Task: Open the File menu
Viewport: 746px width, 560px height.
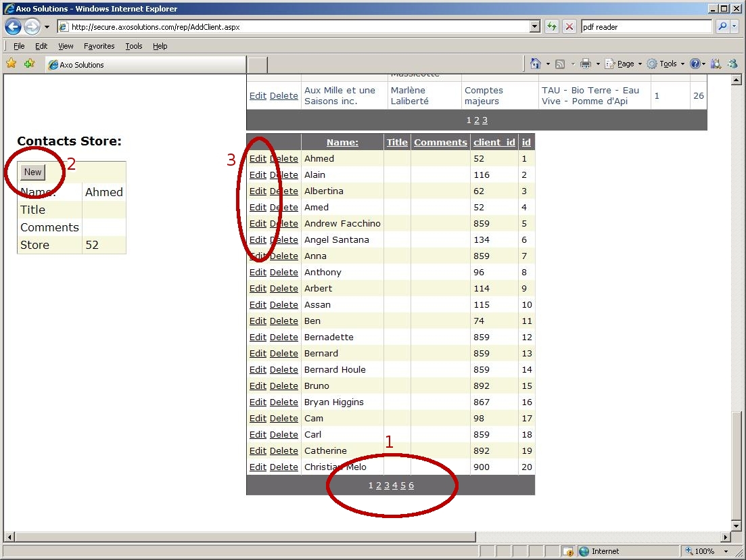Action: [x=19, y=46]
